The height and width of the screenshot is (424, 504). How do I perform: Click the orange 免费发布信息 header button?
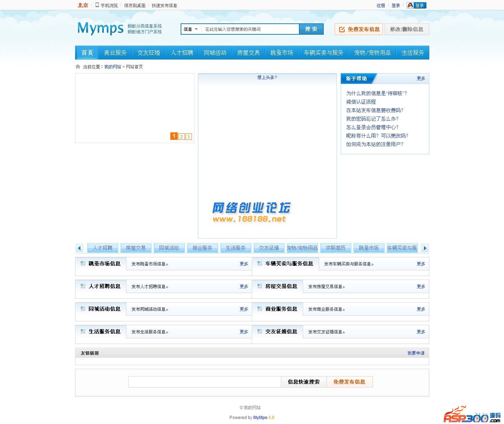tap(359, 29)
